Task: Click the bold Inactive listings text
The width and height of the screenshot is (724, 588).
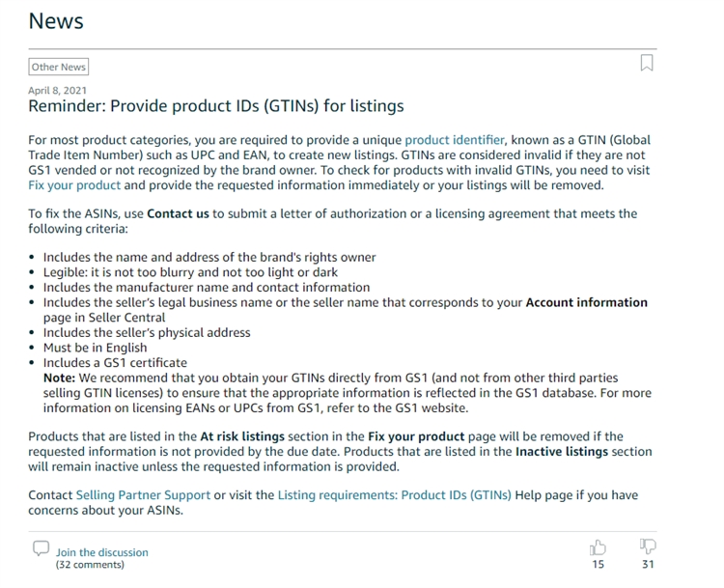Action: pos(562,451)
